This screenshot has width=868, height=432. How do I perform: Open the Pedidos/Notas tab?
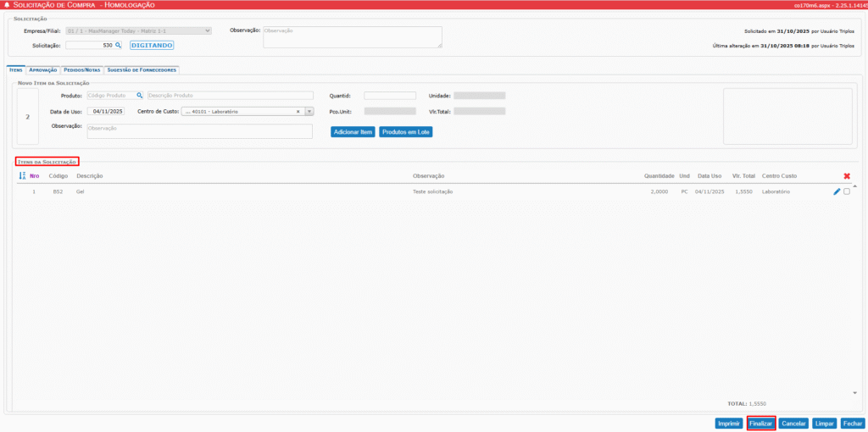pyautogui.click(x=82, y=69)
